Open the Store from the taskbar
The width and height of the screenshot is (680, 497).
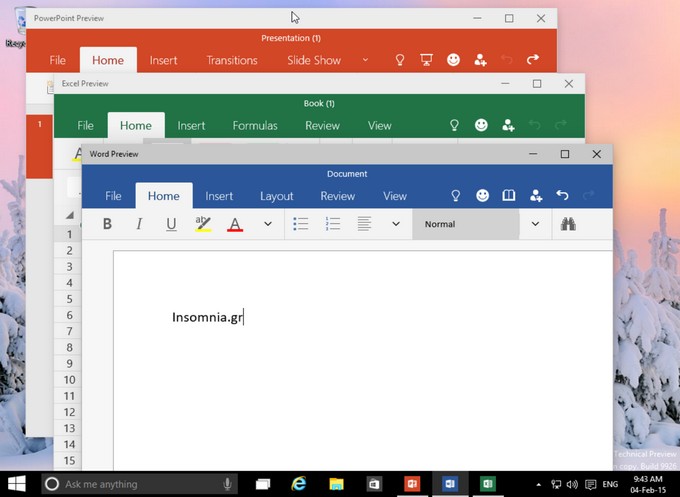coord(374,484)
